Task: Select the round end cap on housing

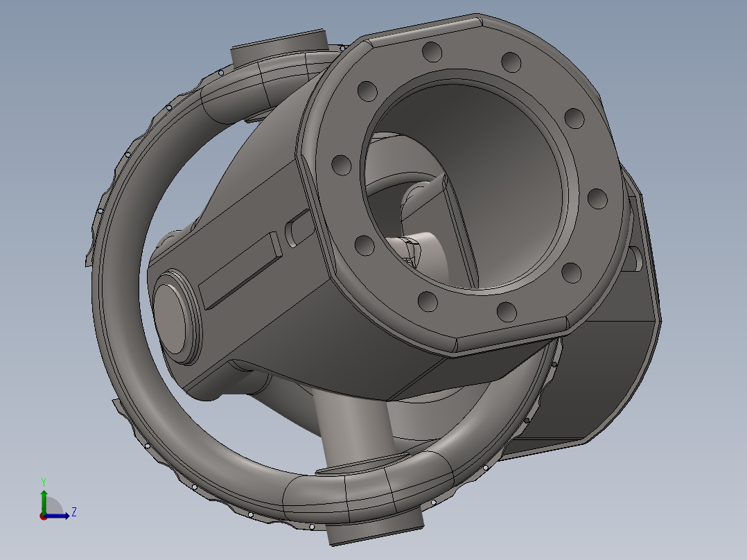Action: click(171, 318)
